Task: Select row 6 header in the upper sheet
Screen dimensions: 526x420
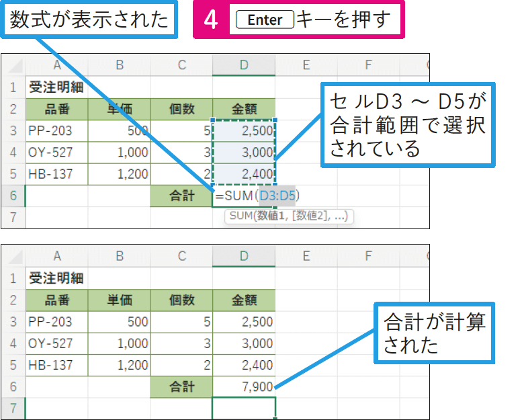Action: [x=13, y=196]
